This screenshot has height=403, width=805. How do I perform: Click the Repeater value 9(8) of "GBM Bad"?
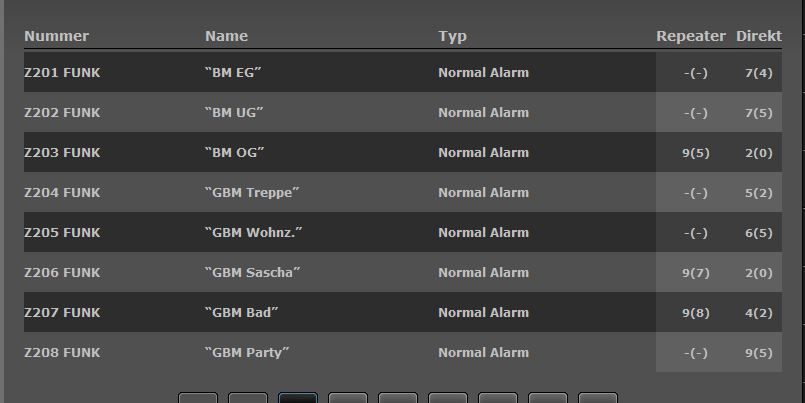click(x=696, y=313)
